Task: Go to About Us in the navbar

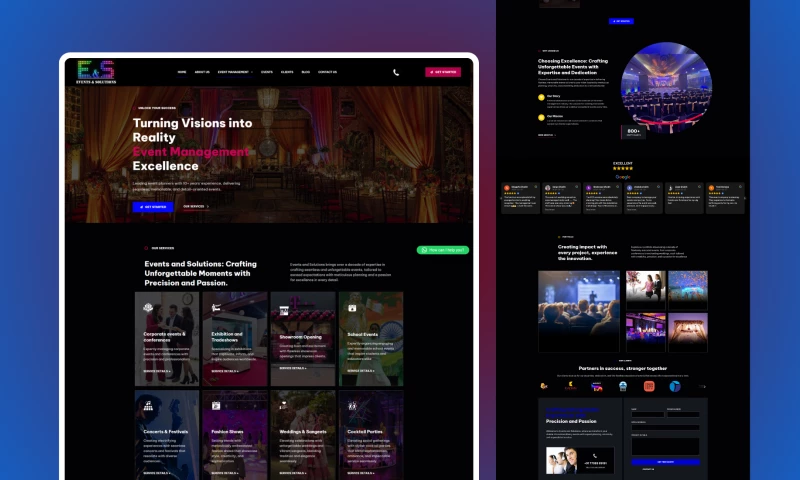Action: pyautogui.click(x=202, y=72)
